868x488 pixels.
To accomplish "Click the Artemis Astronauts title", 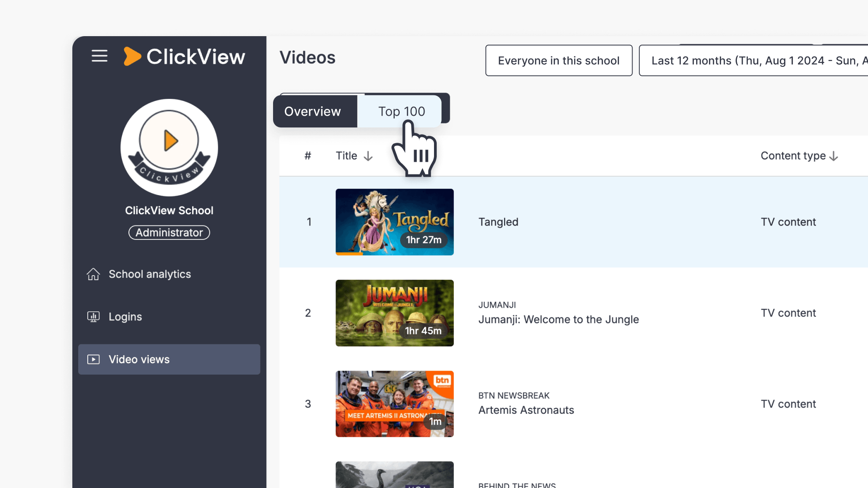I will click(526, 410).
